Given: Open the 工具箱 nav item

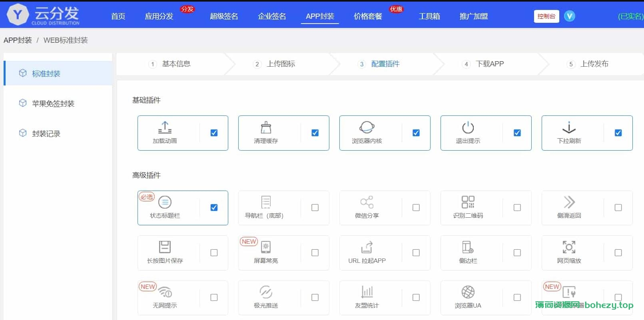Looking at the screenshot, I should click(x=429, y=16).
